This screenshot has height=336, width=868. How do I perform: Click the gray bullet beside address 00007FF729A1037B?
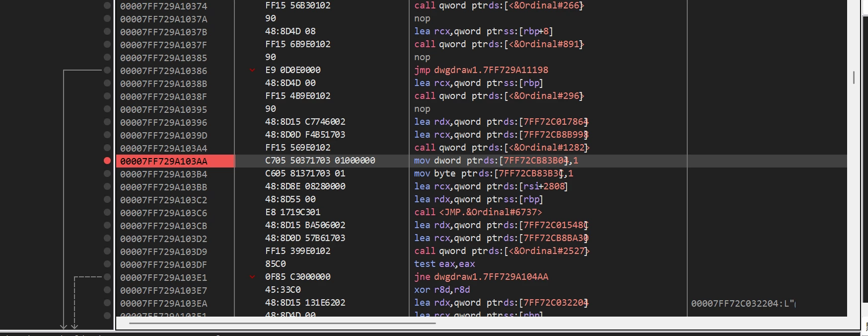(107, 31)
